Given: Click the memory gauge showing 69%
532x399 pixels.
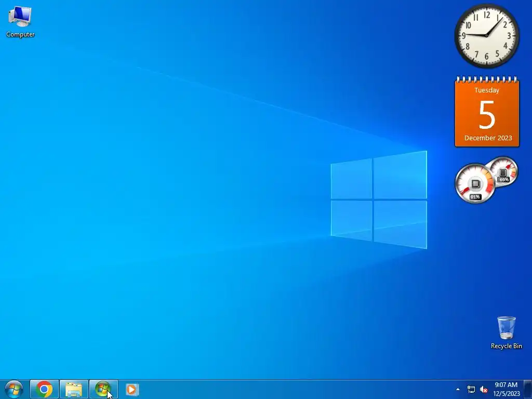Looking at the screenshot, I should (x=504, y=171).
